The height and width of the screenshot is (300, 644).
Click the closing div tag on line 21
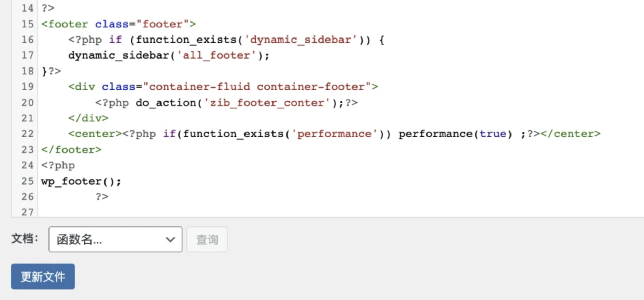88,118
